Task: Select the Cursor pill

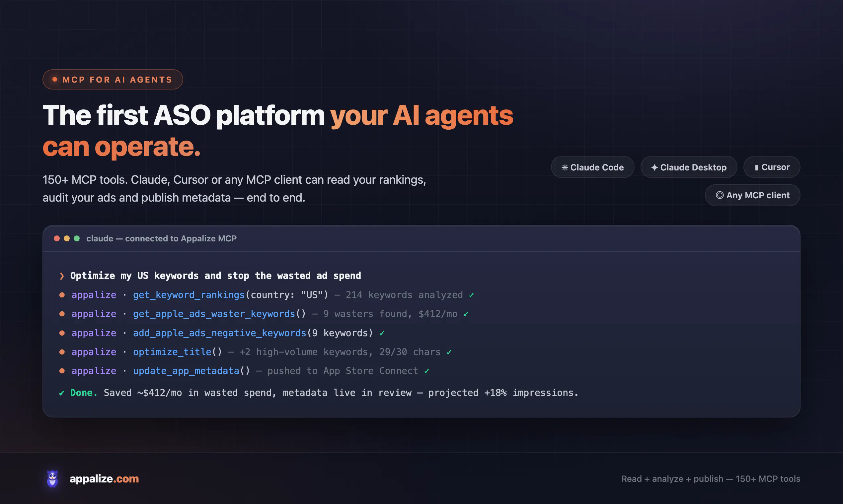Action: [772, 167]
